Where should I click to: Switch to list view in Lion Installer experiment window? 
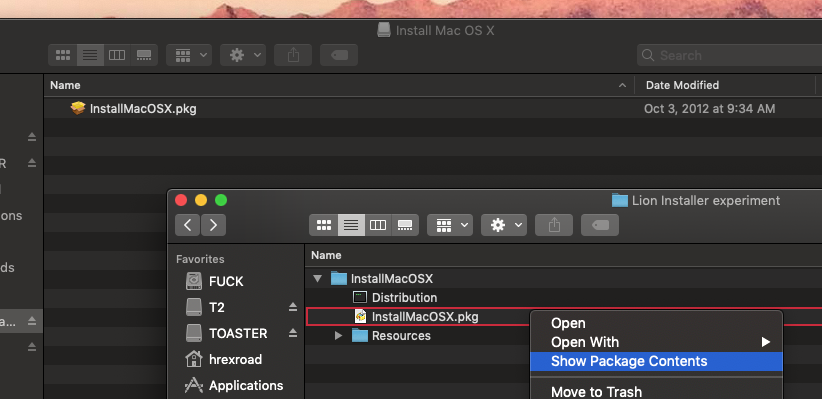(351, 225)
